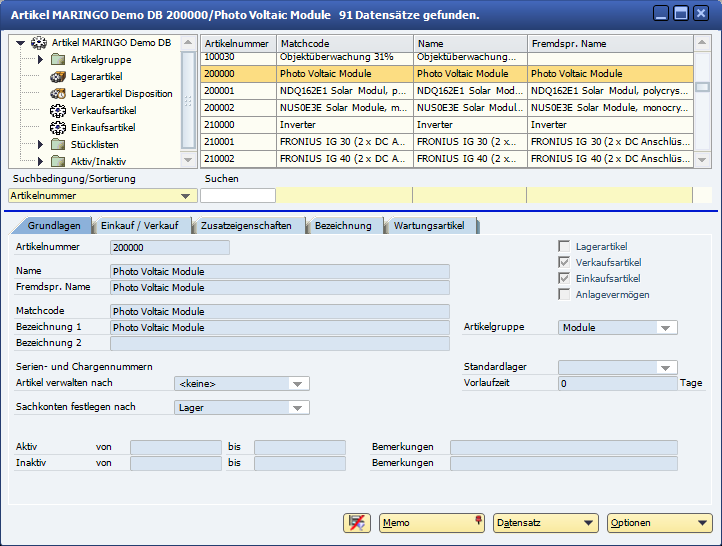The image size is (722, 546).
Task: Check the Anlagevermögen checkbox
Action: (x=565, y=294)
